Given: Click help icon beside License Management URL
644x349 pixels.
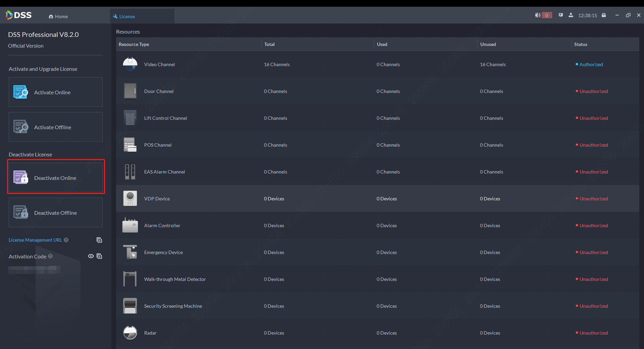Looking at the screenshot, I should (x=66, y=240).
